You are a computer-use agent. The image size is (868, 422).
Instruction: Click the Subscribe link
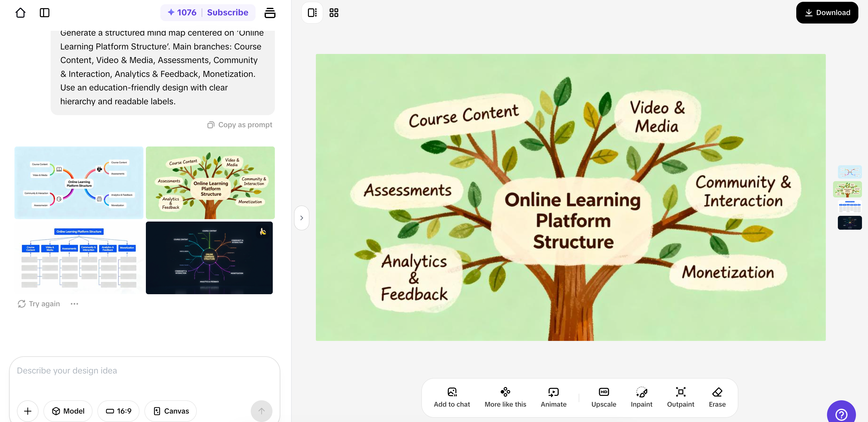228,12
